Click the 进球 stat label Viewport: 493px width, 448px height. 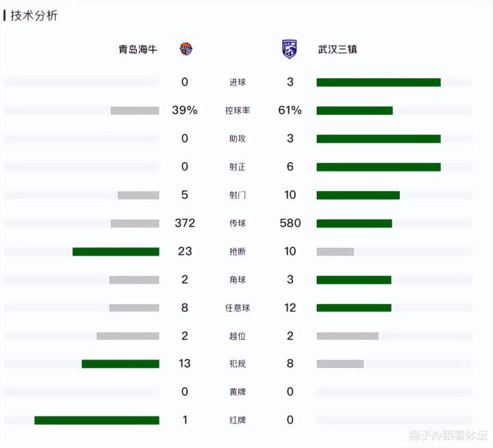click(238, 82)
